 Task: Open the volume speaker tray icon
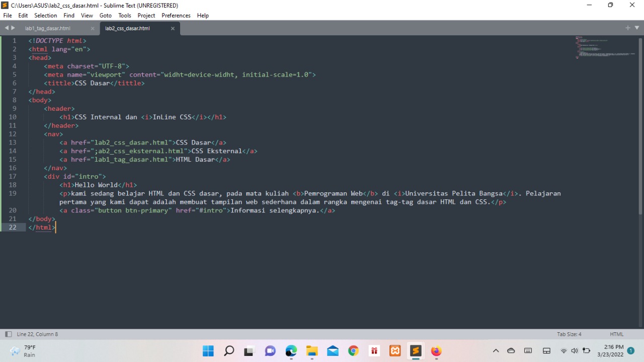click(575, 351)
